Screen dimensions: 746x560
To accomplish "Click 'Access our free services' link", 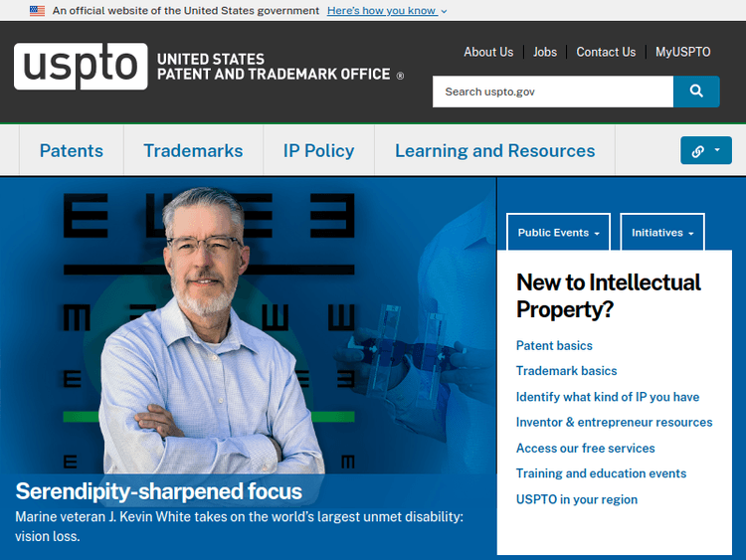I will coord(585,449).
